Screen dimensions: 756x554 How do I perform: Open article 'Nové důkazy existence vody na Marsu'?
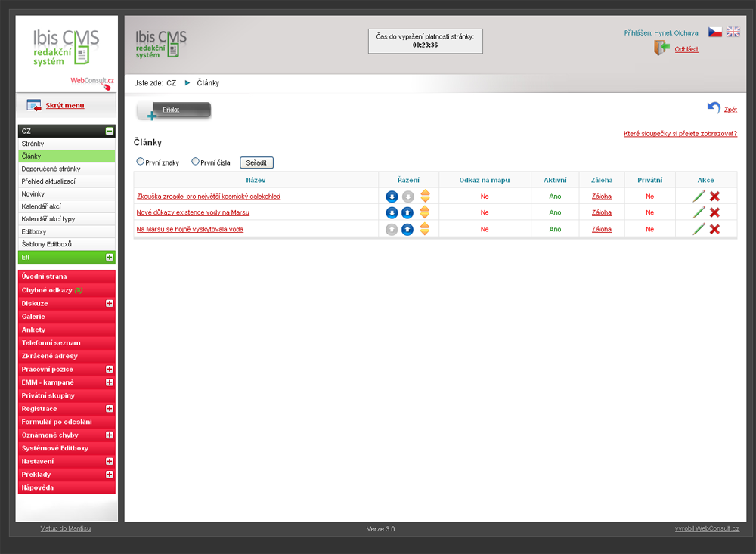pyautogui.click(x=193, y=212)
